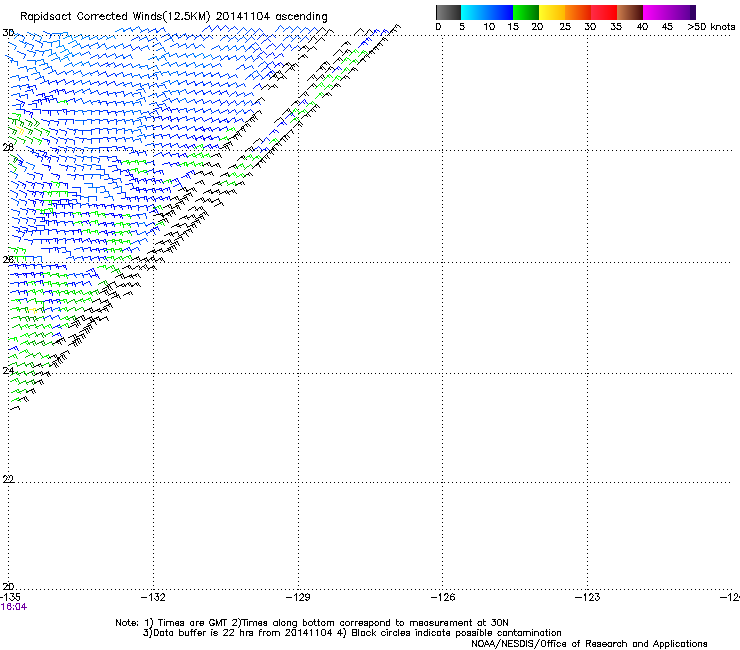
Task: Click the orange 25-30 knots color swatch
Action: pyautogui.click(x=578, y=12)
